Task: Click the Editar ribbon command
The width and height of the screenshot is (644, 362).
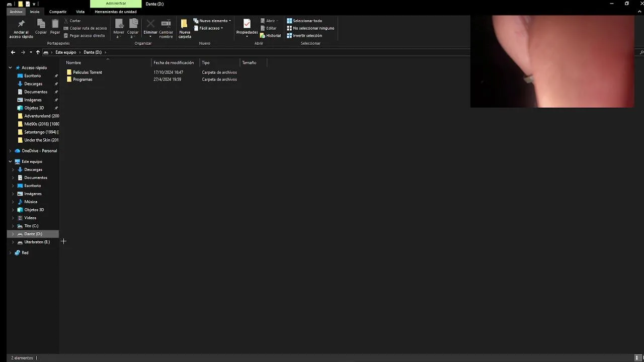Action: pos(268,28)
